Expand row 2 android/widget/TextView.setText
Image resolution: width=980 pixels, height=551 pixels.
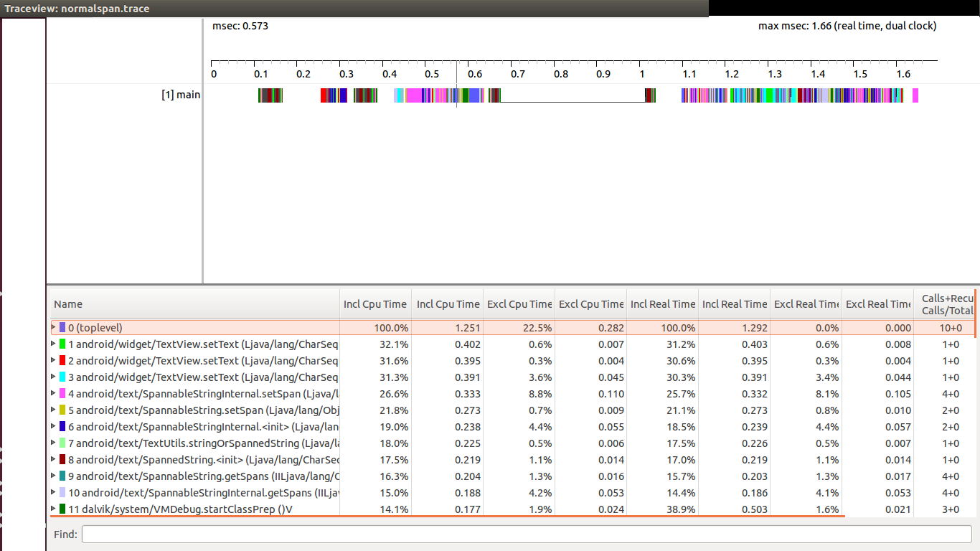coord(53,361)
